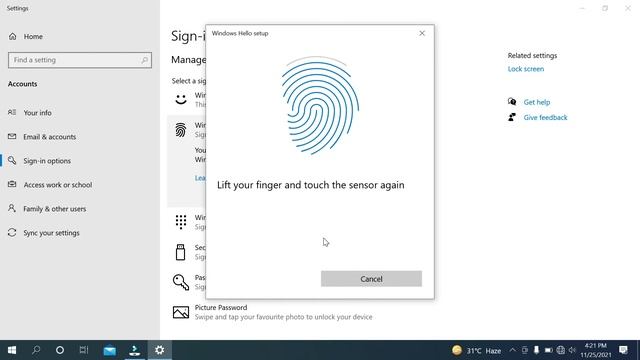Open Lock screen related settings

point(526,69)
